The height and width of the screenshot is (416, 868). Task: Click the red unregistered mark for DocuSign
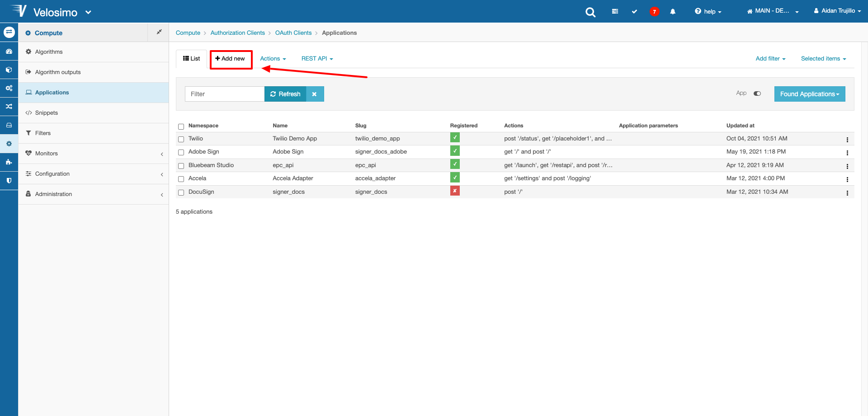[x=455, y=191]
